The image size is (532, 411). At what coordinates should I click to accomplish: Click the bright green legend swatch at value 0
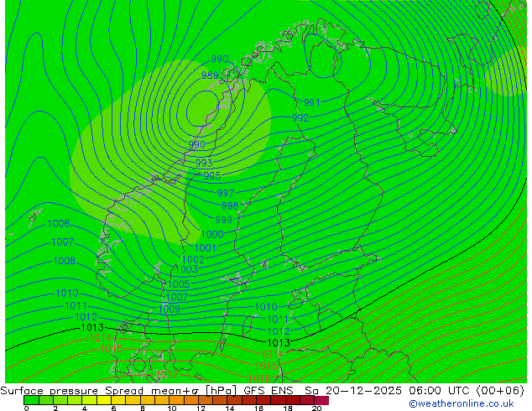(x=31, y=400)
